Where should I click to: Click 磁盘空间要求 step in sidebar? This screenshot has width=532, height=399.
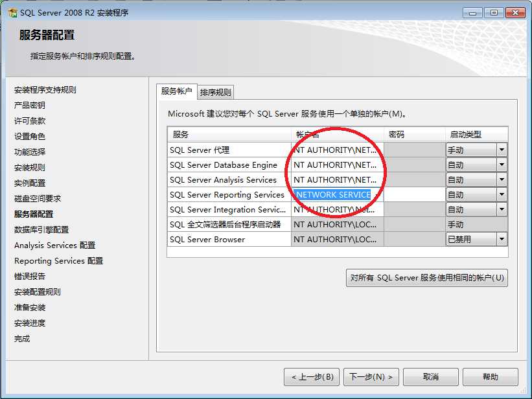38,198
